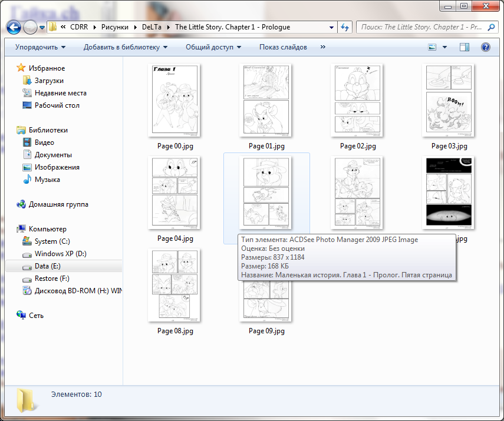The image size is (504, 421).
Task: Refresh the folder with the refresh icon
Action: (345, 27)
